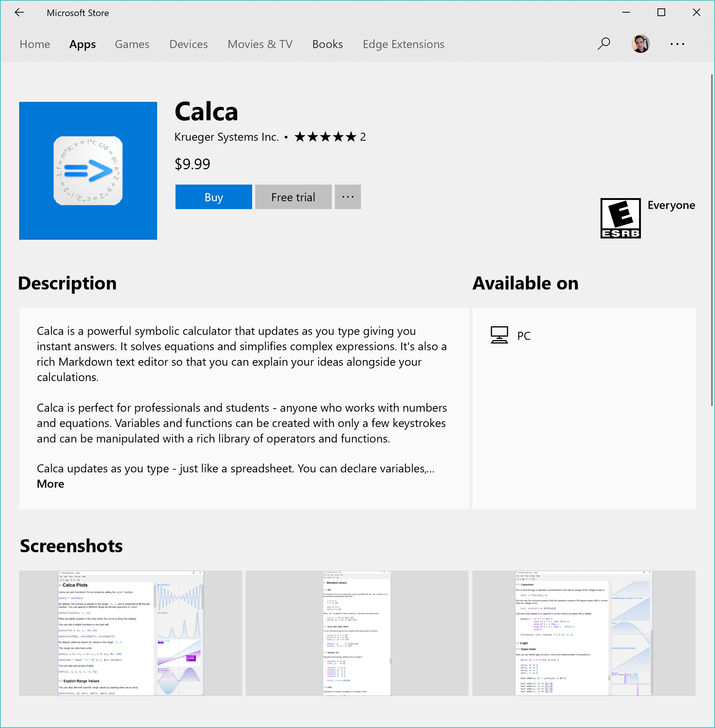Close the Microsoft Store window

point(697,13)
